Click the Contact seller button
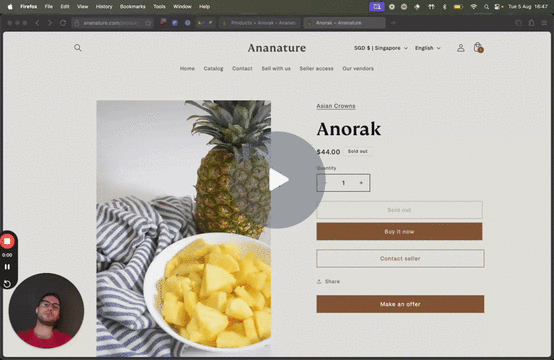Viewport: 554px width, 360px height. (400, 259)
